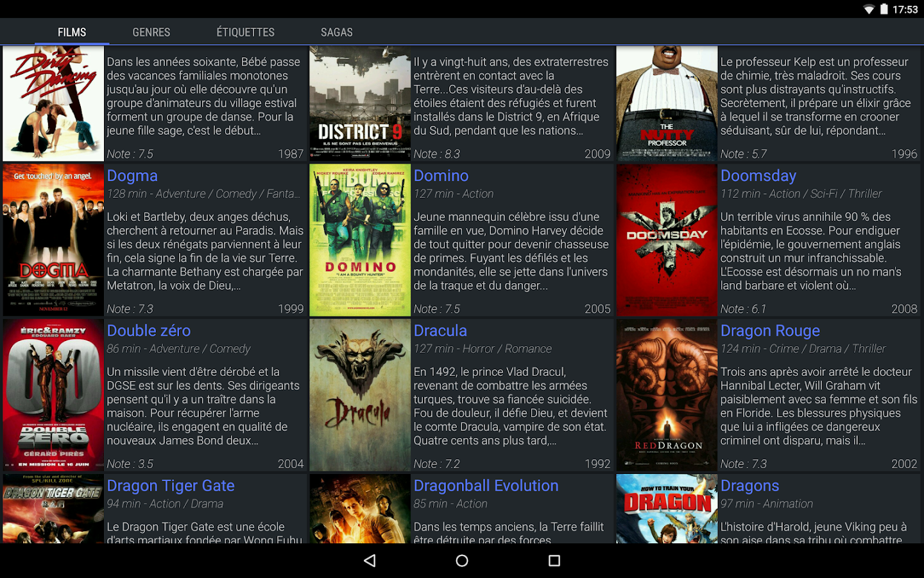This screenshot has height=578, width=924.
Task: Check the Wi-Fi status icon
Action: click(869, 9)
